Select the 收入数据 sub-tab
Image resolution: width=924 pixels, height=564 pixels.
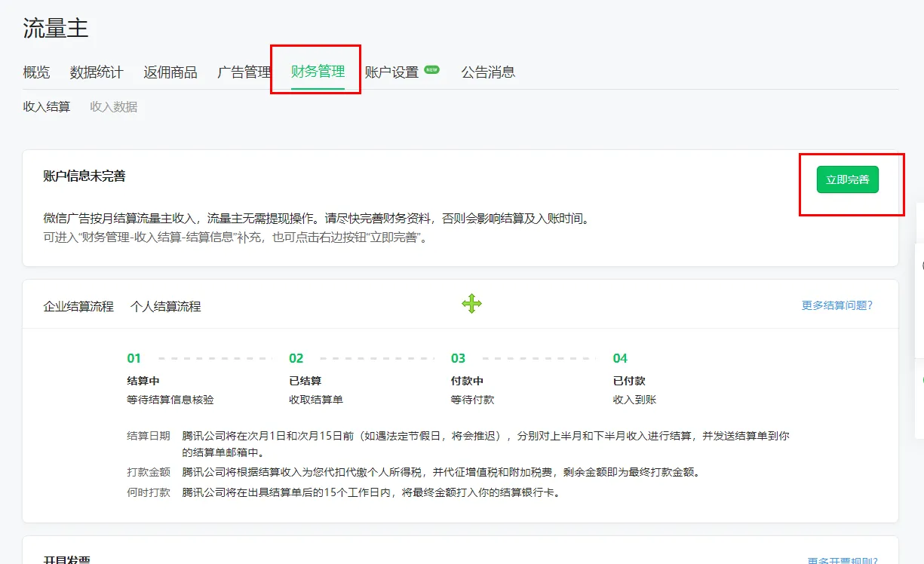click(113, 106)
